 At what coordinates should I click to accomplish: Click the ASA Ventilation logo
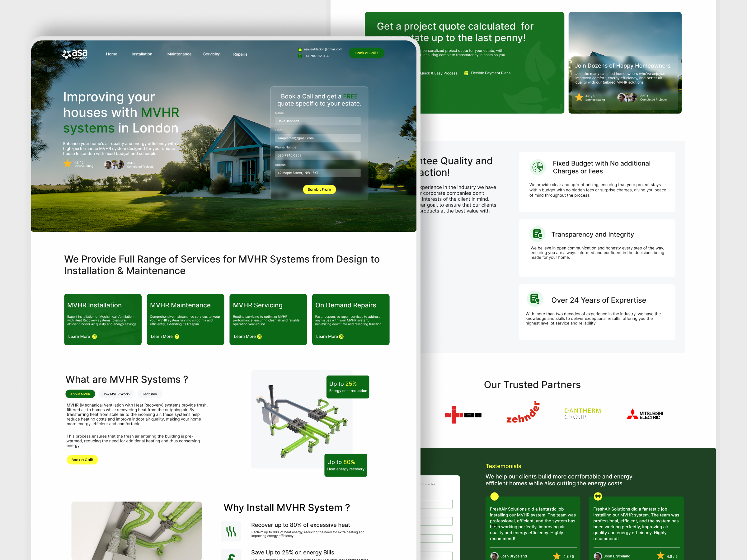coord(75,54)
